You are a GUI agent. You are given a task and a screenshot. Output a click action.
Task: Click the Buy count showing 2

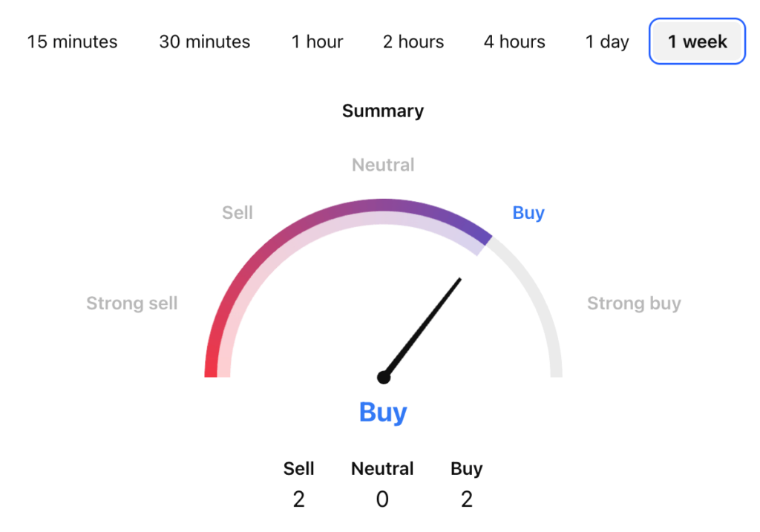[x=466, y=499]
